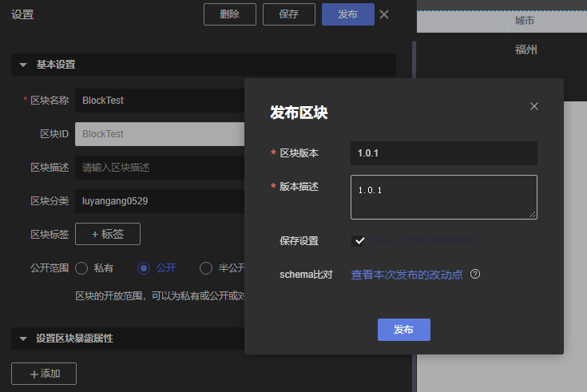Choose the 半公开 radio option

click(206, 268)
